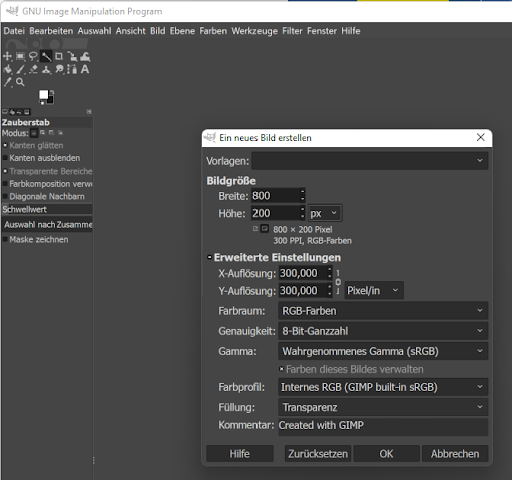Open the Pixel/in resolution unit dropdown

(374, 290)
